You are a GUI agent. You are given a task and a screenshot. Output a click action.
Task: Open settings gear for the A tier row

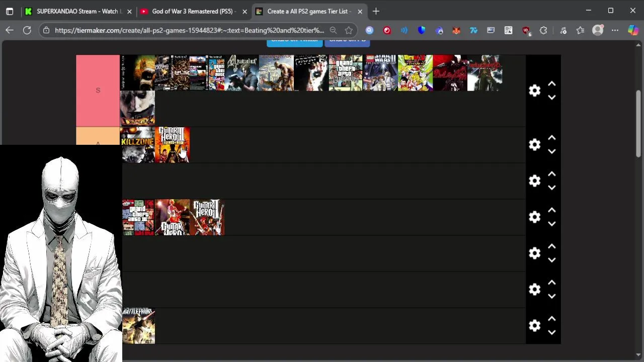point(534,145)
